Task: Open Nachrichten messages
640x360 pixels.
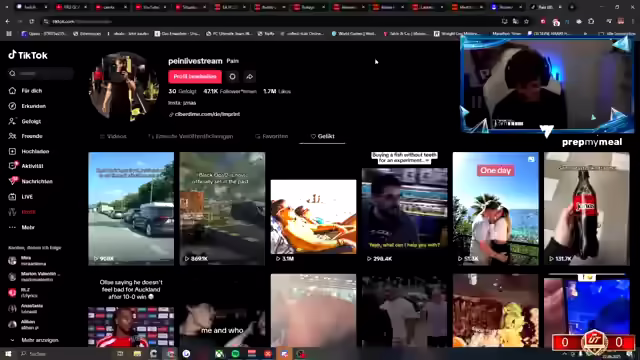Action: [30, 181]
